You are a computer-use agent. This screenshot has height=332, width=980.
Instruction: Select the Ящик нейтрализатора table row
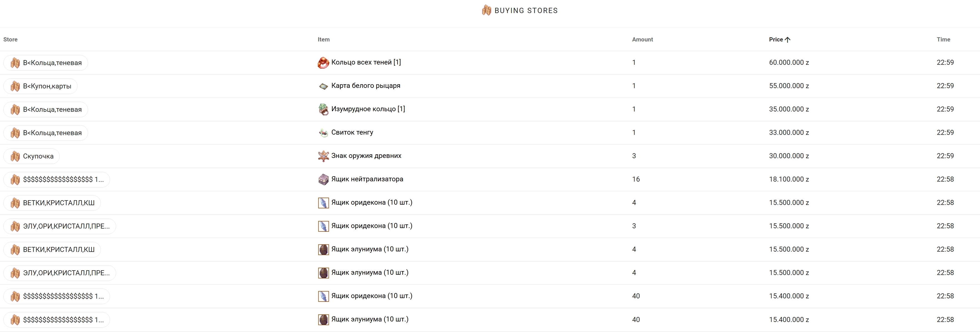point(494,179)
